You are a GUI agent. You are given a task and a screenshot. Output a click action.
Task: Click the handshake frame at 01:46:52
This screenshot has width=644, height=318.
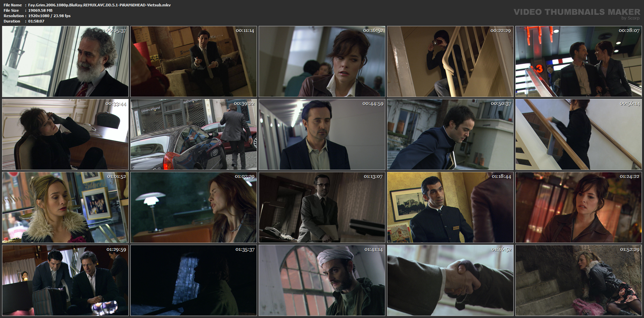click(x=450, y=280)
